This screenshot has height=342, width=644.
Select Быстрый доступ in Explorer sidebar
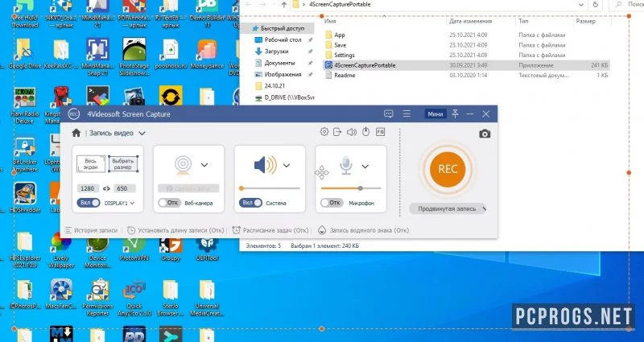pyautogui.click(x=279, y=28)
